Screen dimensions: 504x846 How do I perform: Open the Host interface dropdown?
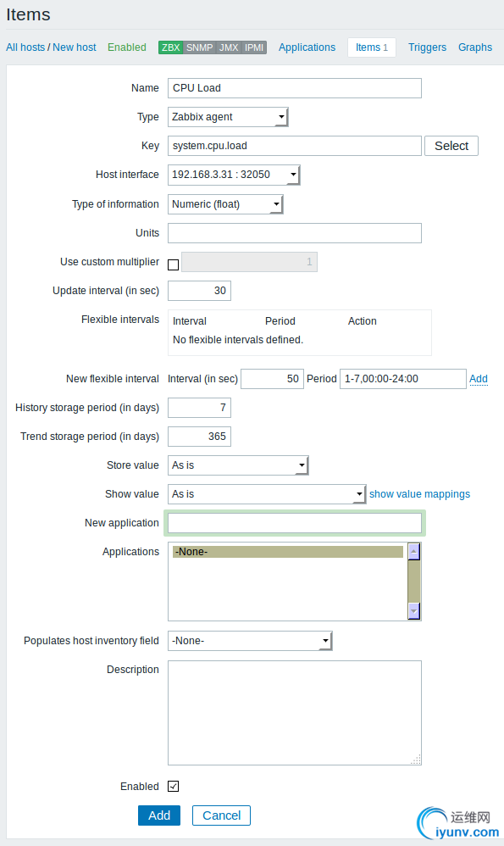(x=234, y=175)
